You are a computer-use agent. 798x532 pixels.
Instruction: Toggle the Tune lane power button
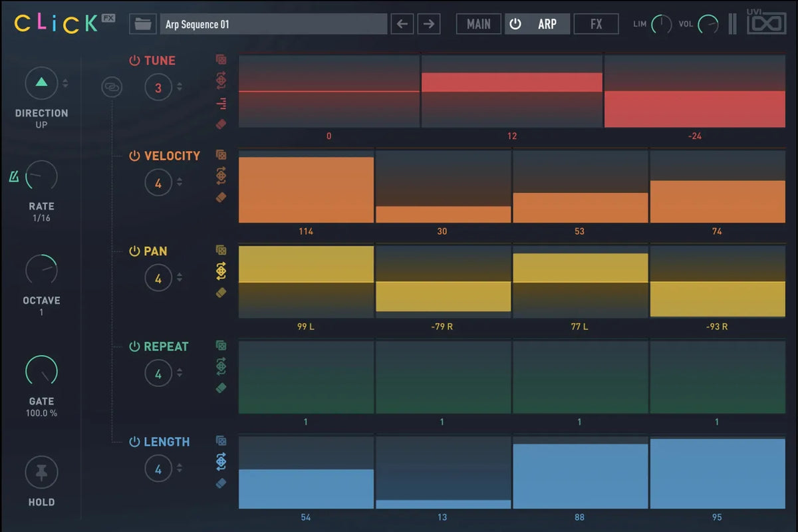[135, 61]
